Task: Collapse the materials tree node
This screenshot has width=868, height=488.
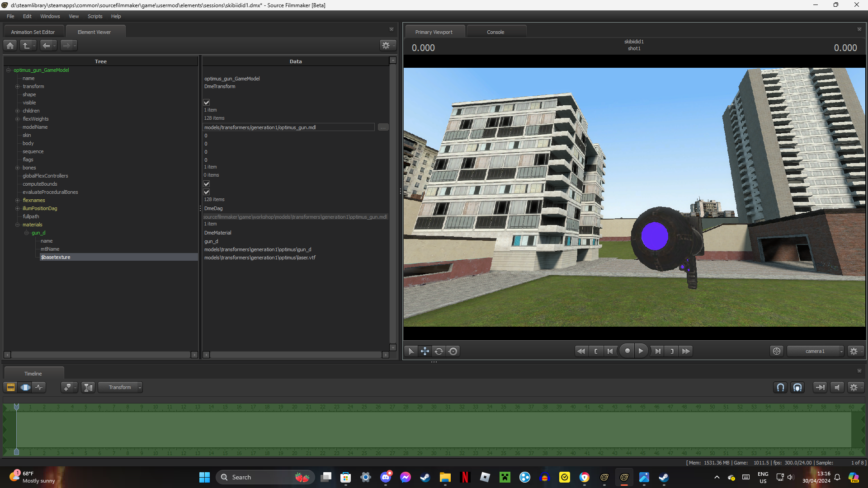Action: click(x=18, y=225)
